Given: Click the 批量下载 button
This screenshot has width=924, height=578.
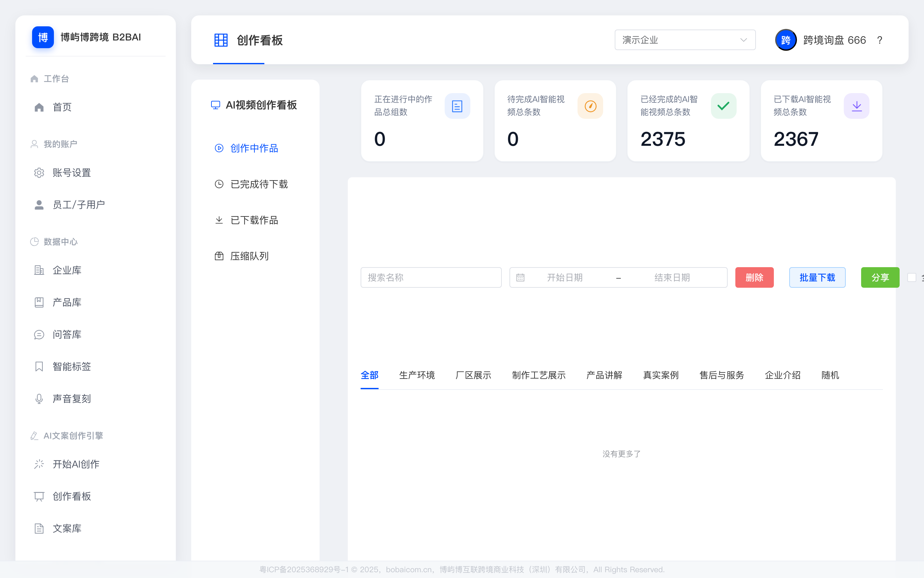Looking at the screenshot, I should (817, 277).
